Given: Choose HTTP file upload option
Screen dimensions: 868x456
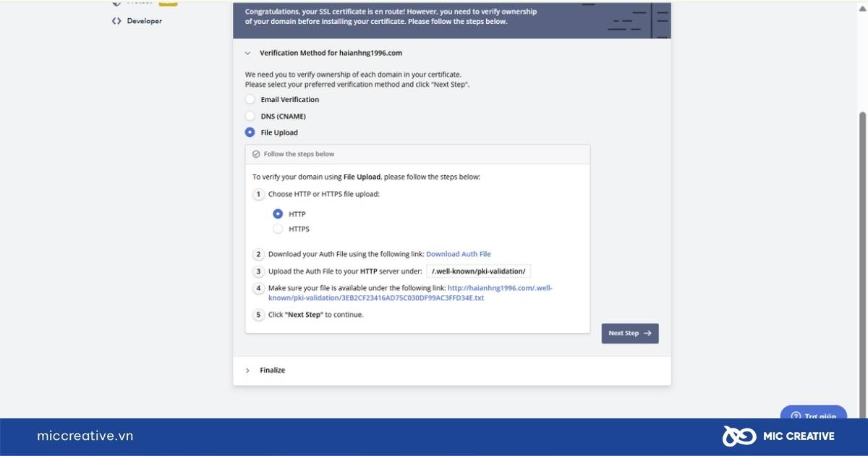Looking at the screenshot, I should point(278,214).
